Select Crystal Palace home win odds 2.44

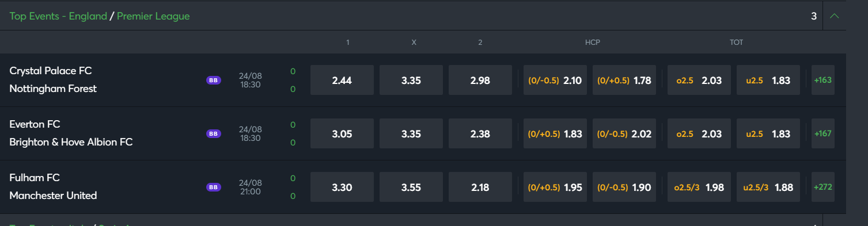(x=342, y=80)
